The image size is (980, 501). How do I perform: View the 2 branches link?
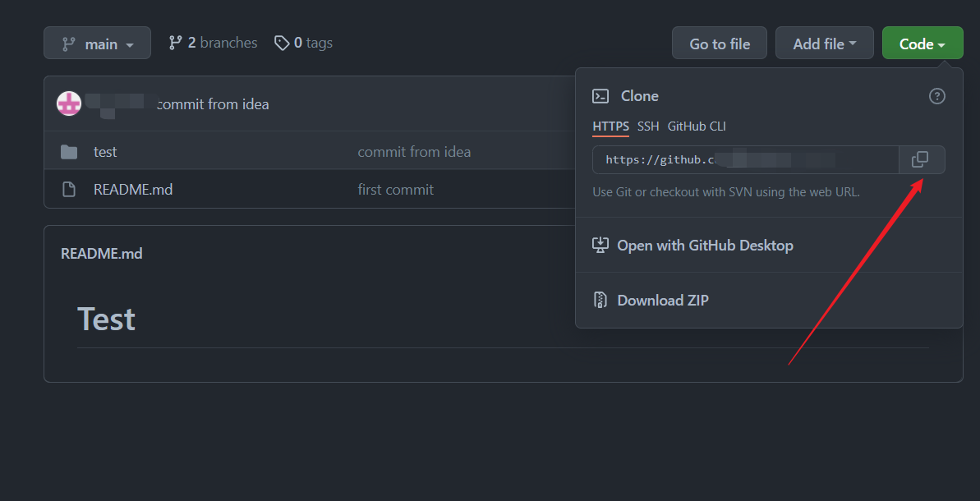tap(214, 43)
